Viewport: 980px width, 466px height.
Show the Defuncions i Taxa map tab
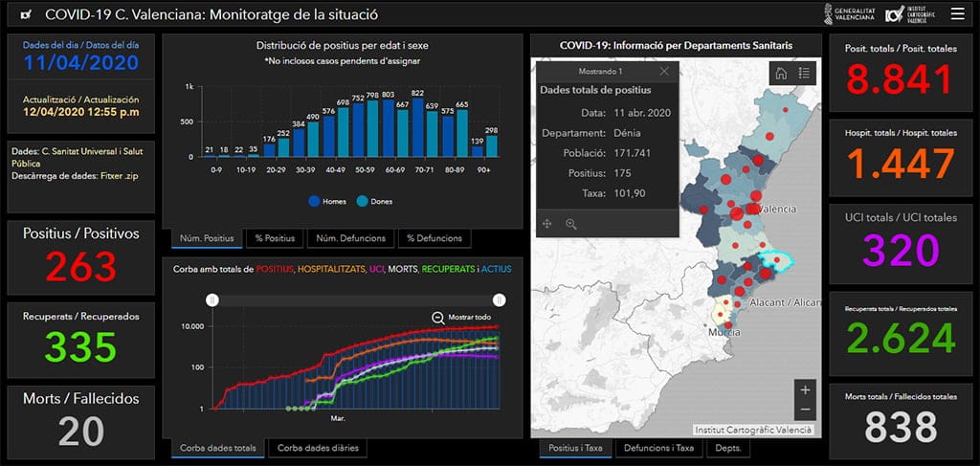(x=658, y=448)
